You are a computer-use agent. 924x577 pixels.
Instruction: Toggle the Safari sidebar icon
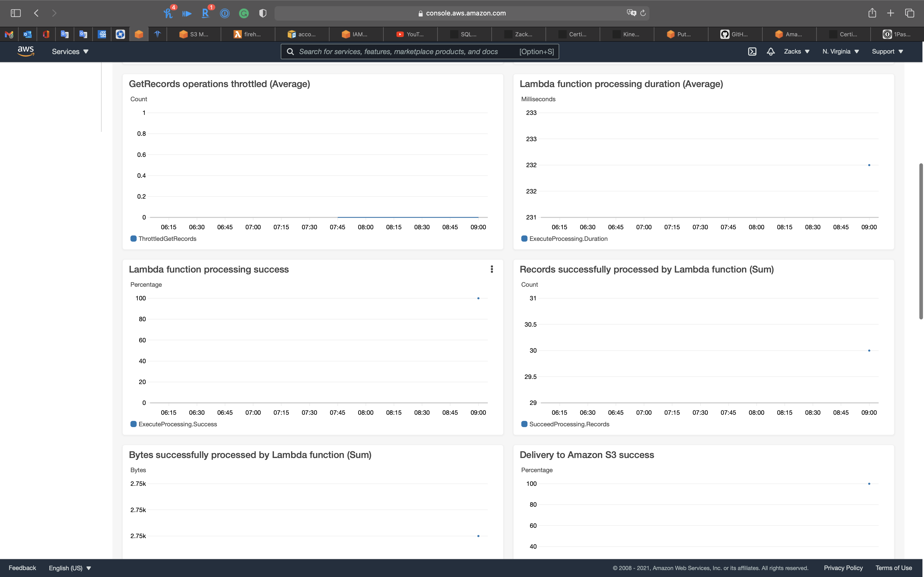[16, 13]
